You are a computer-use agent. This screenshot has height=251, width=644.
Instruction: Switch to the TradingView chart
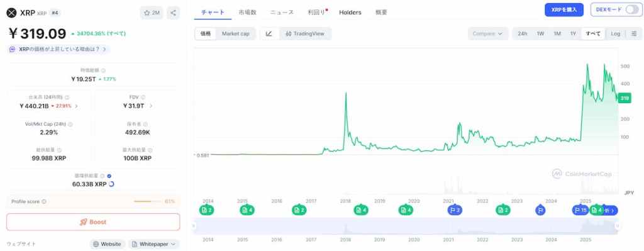point(305,34)
